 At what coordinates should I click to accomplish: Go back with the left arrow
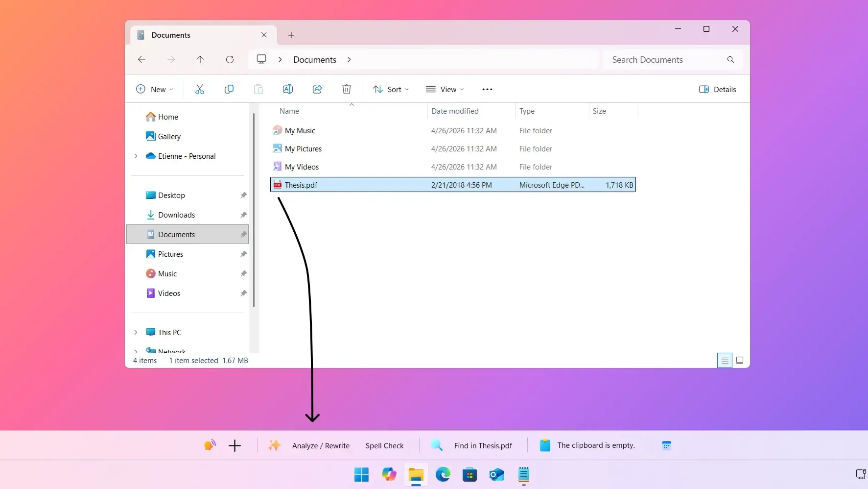point(141,59)
